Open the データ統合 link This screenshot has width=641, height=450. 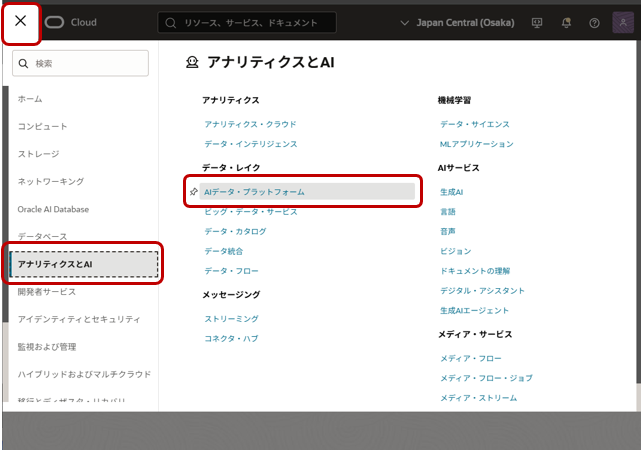pos(224,251)
